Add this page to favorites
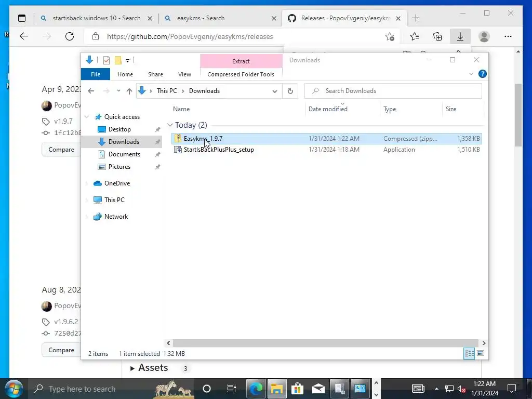Image resolution: width=532 pixels, height=399 pixels. (x=390, y=36)
